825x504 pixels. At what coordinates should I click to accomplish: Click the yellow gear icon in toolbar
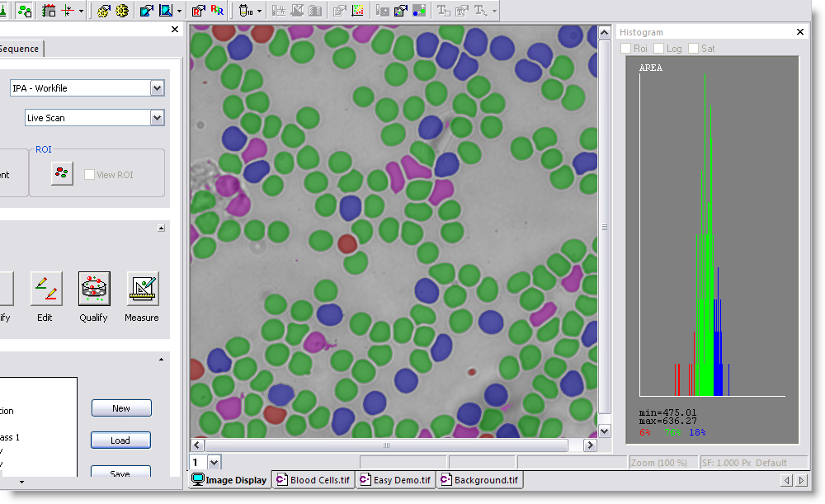pos(122,11)
